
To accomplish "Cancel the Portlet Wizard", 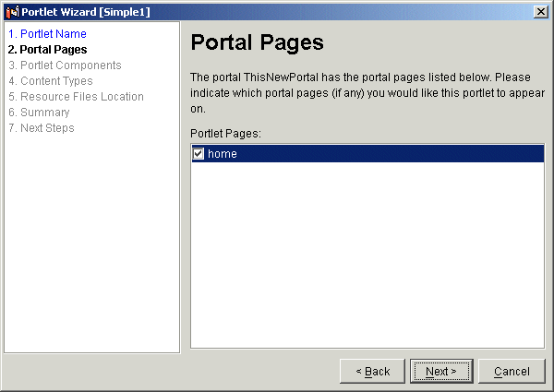I will [512, 371].
